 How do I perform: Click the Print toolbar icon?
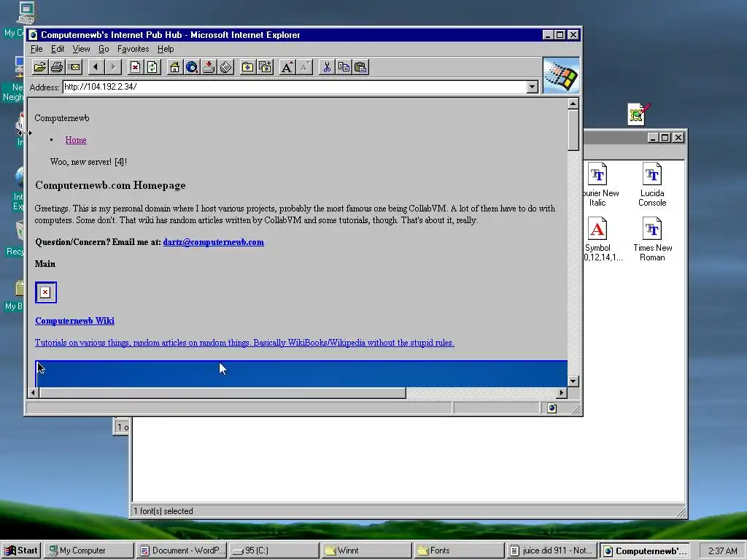click(57, 67)
